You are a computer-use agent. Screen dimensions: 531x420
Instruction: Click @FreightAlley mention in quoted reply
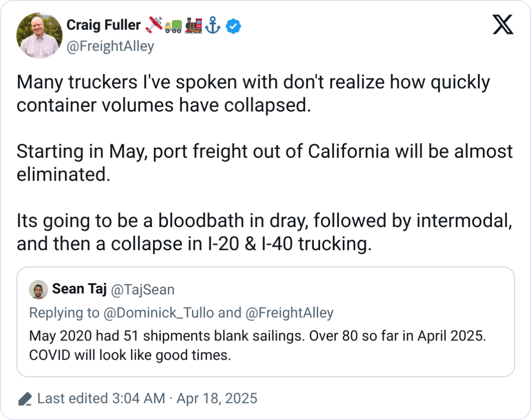point(290,313)
